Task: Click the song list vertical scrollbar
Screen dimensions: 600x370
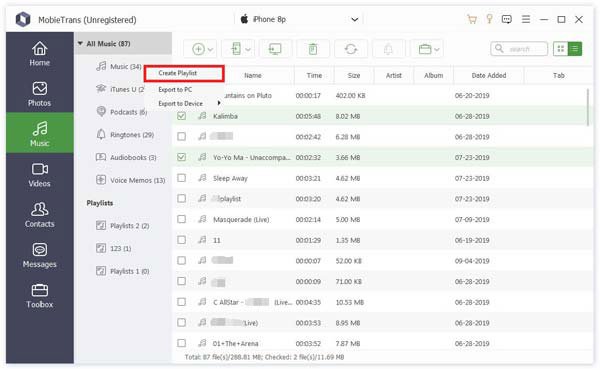Action: click(588, 107)
